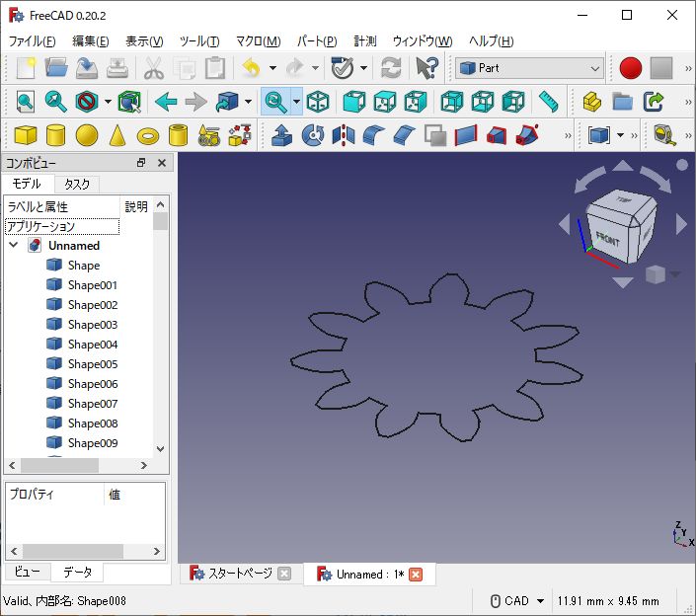
Task: Click the Fillet tool icon
Action: [374, 135]
